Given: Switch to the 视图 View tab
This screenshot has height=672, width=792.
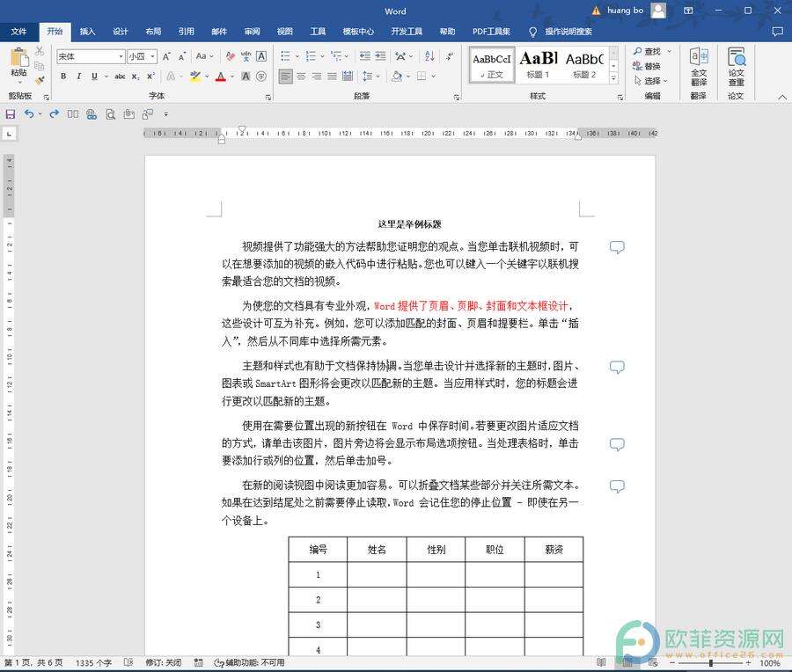Looking at the screenshot, I should click(284, 32).
